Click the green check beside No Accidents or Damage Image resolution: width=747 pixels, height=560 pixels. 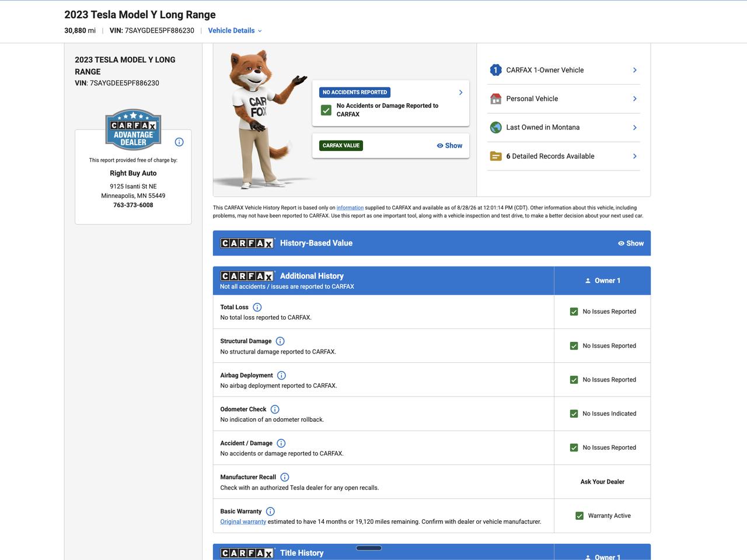click(326, 110)
